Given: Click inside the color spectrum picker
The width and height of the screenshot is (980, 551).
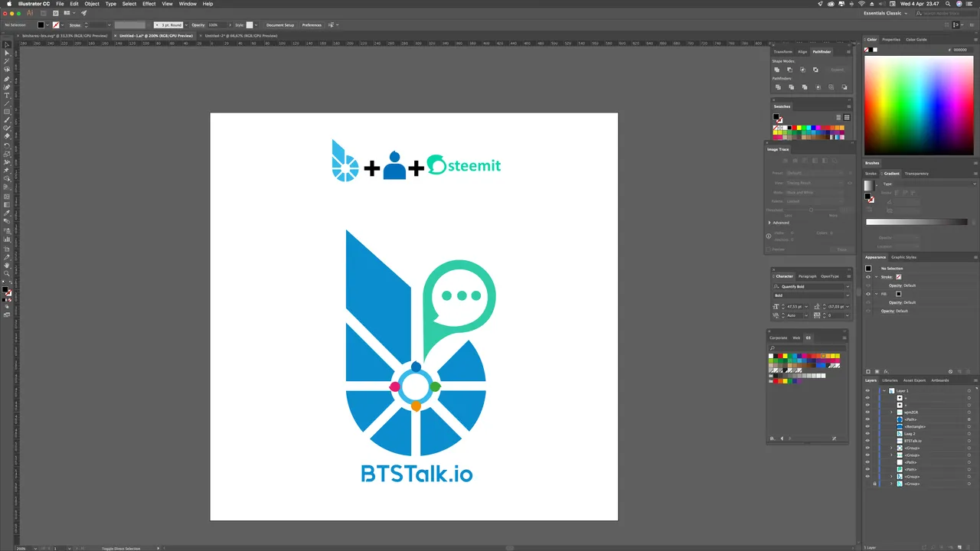Looking at the screenshot, I should (919, 106).
